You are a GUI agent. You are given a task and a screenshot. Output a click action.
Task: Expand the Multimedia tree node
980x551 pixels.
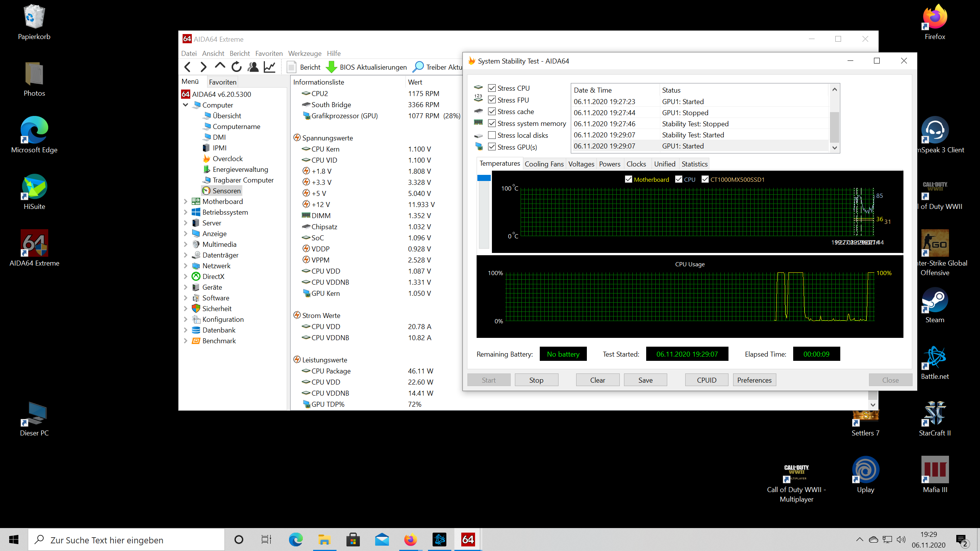pos(186,244)
